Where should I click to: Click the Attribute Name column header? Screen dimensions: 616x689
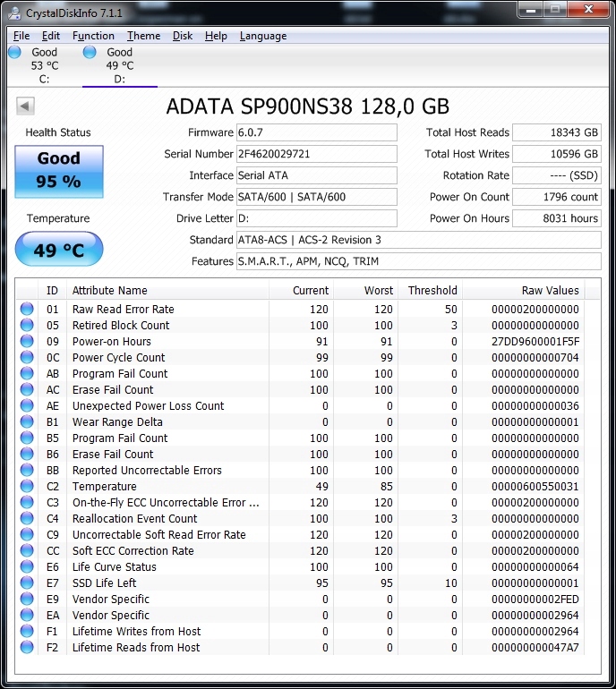point(167,291)
